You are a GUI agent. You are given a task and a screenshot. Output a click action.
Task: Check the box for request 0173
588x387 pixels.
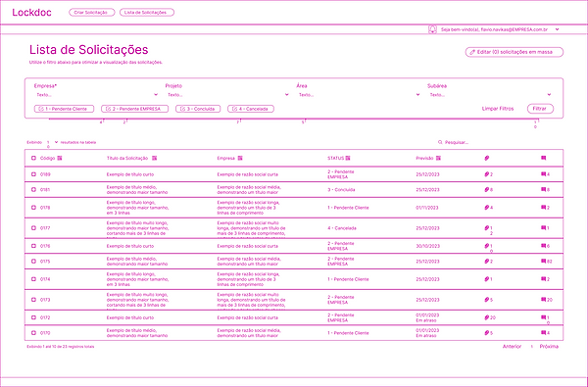tap(33, 300)
